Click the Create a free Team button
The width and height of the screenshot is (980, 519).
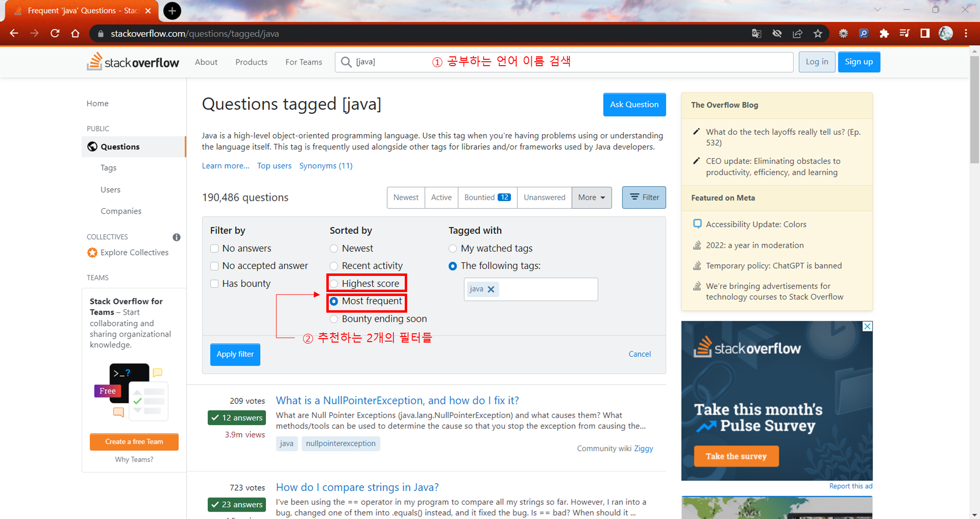pyautogui.click(x=134, y=442)
